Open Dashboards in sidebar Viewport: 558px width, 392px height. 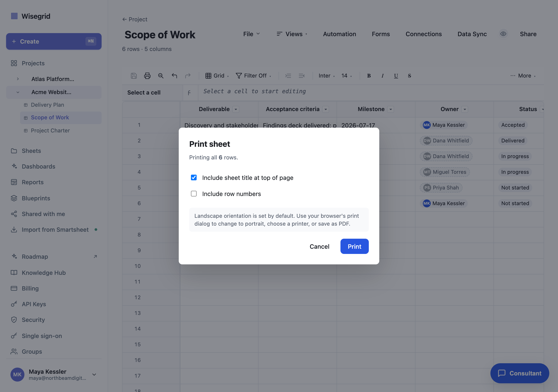[54, 166]
